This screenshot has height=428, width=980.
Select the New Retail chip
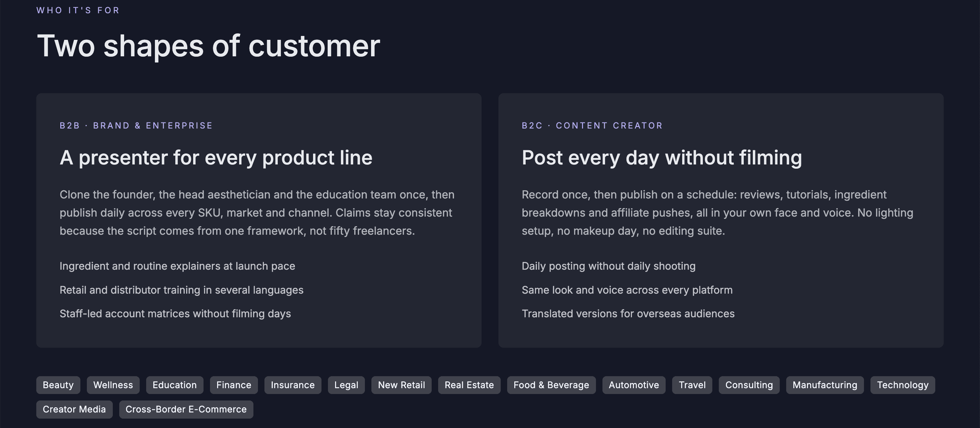[401, 385]
